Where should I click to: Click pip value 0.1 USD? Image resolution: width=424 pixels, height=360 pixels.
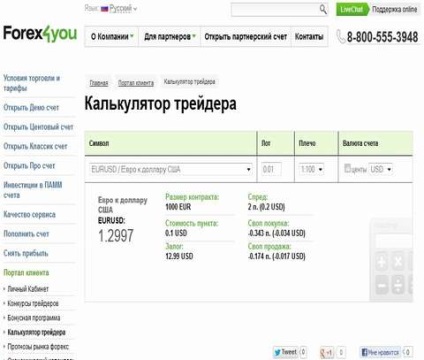[x=176, y=233]
